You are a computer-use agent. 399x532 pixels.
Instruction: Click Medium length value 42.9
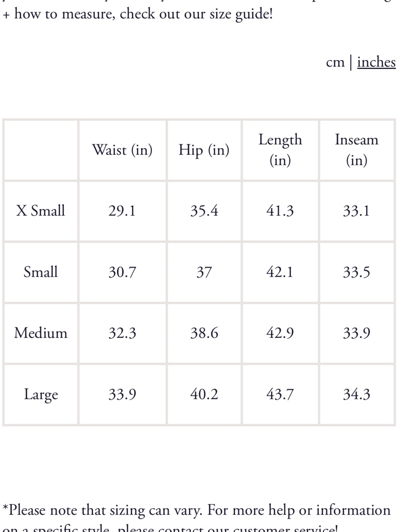tap(280, 333)
